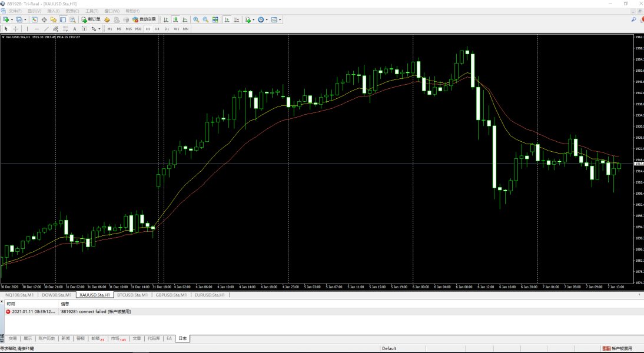Open the Profiles toolbar icon
Viewport: 644px width, 353px height.
pyautogui.click(x=19, y=19)
